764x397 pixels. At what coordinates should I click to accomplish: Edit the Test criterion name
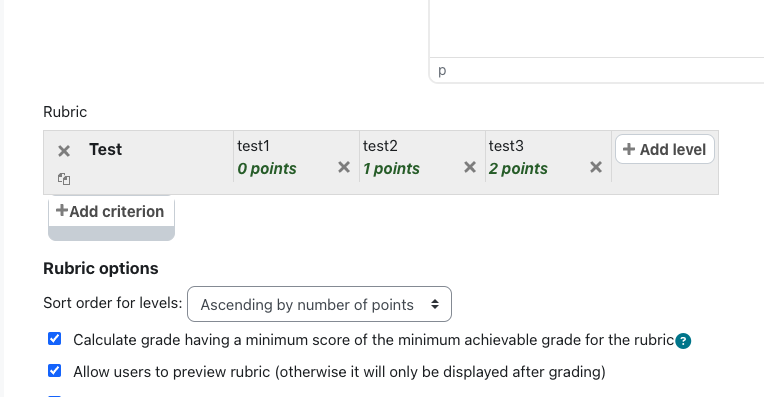pyautogui.click(x=105, y=149)
